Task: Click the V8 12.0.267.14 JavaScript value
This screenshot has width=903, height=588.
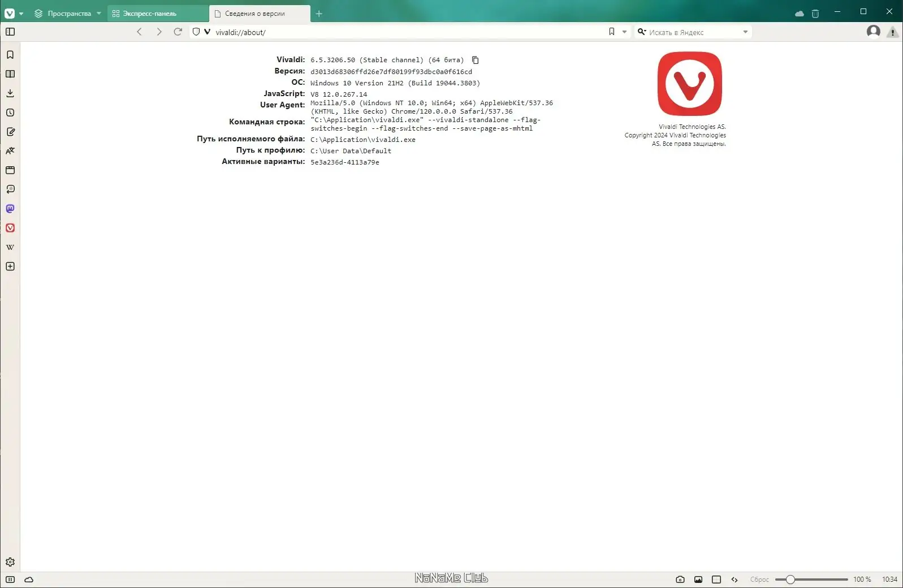Action: pos(339,94)
